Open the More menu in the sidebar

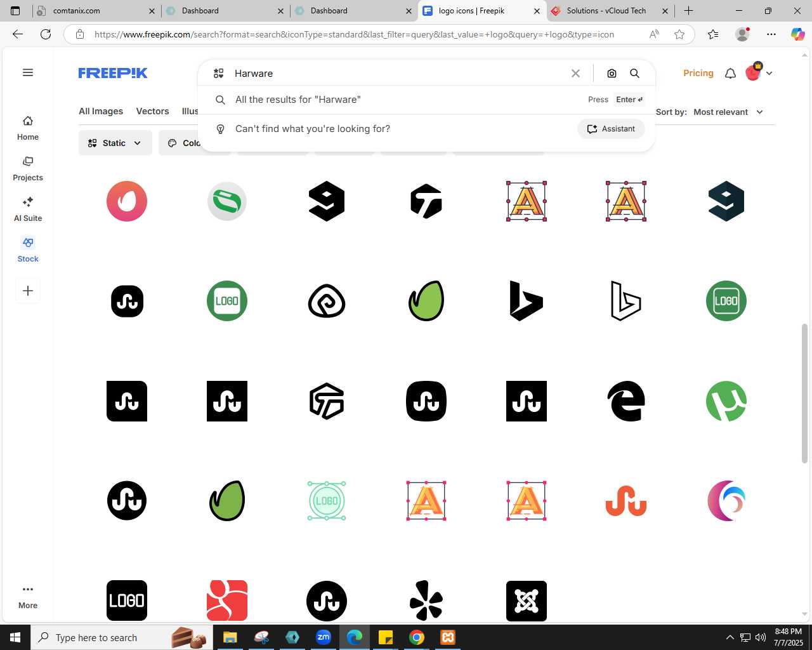(x=28, y=597)
